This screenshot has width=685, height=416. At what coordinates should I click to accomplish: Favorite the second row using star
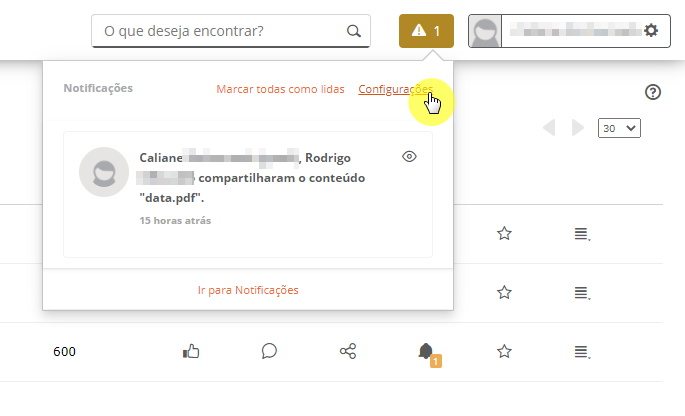[x=504, y=292]
